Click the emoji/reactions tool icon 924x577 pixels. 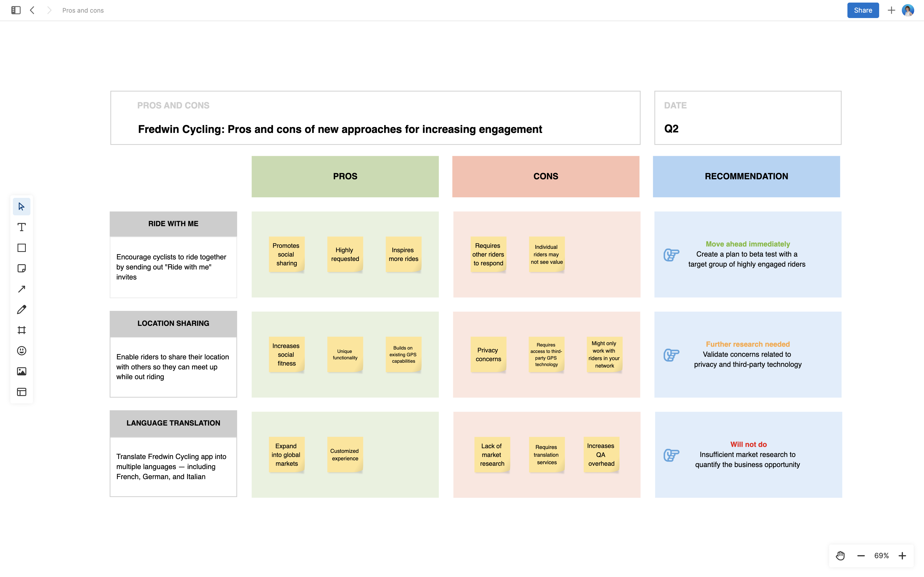(x=22, y=350)
